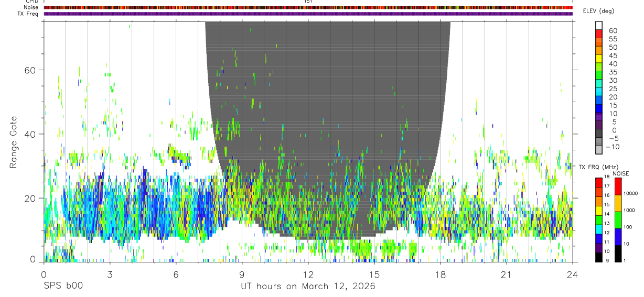Viewport: 644px width, 297px height.
Task: Click the 10000 label on the NOISE scale
Action: (x=630, y=193)
